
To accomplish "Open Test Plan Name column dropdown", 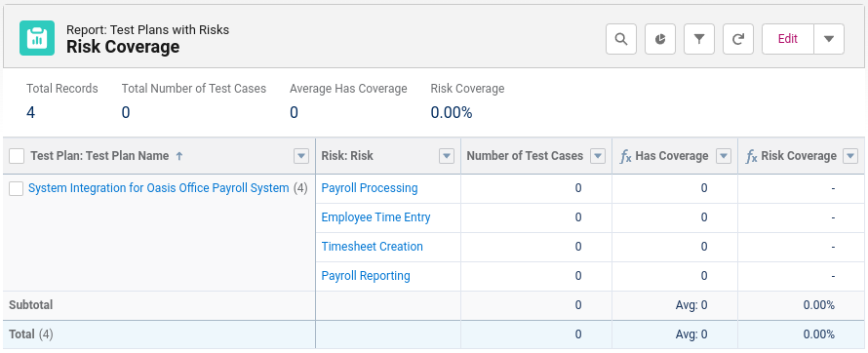I will pos(301,156).
